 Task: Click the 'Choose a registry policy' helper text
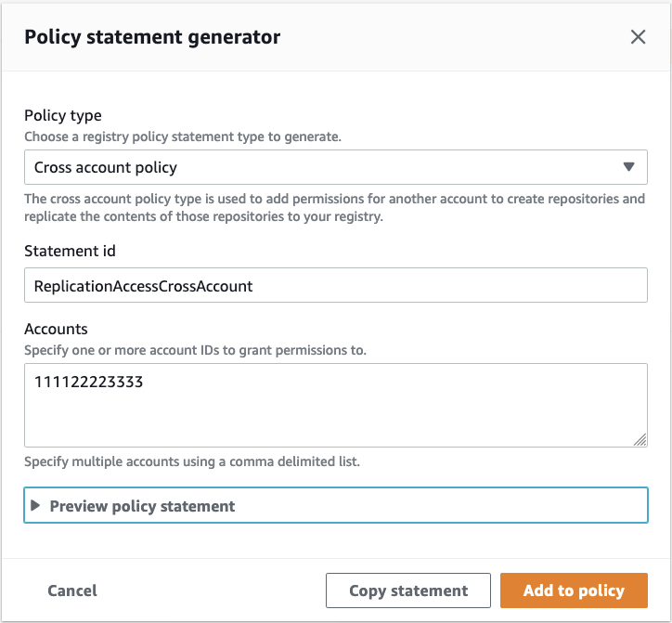point(183,136)
